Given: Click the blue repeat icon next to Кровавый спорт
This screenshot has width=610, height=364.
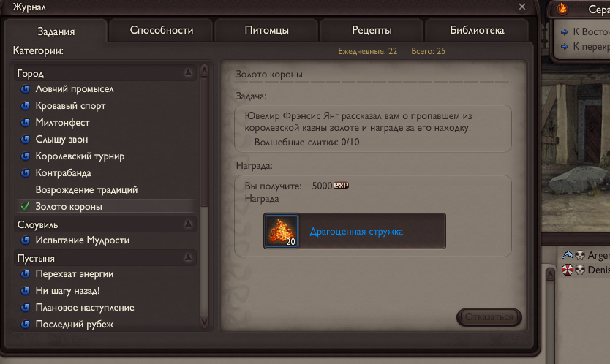Looking at the screenshot, I should pyautogui.click(x=26, y=106).
